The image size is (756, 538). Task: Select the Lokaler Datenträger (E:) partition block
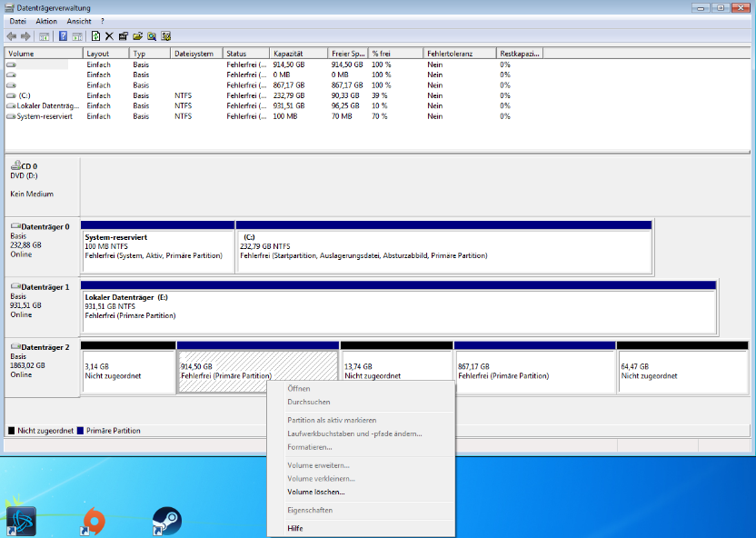(398, 307)
